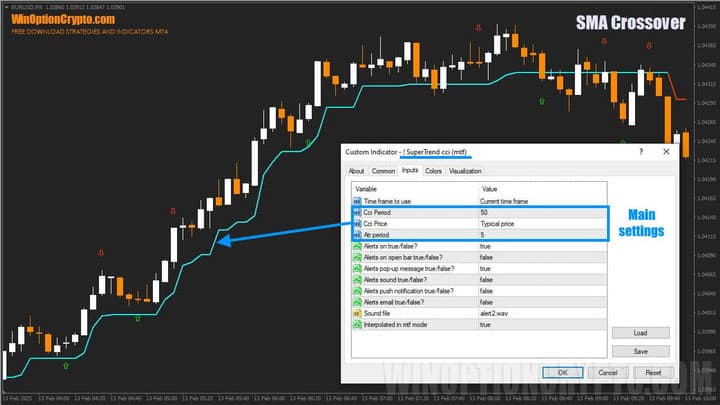Close the Custom Indicator dialog
Image resolution: width=720 pixels, height=405 pixels.
point(666,152)
